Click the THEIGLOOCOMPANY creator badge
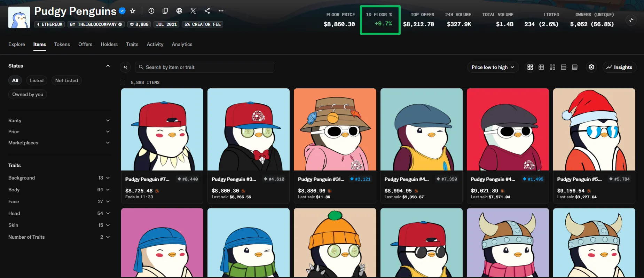This screenshot has width=644, height=278. pyautogui.click(x=96, y=24)
